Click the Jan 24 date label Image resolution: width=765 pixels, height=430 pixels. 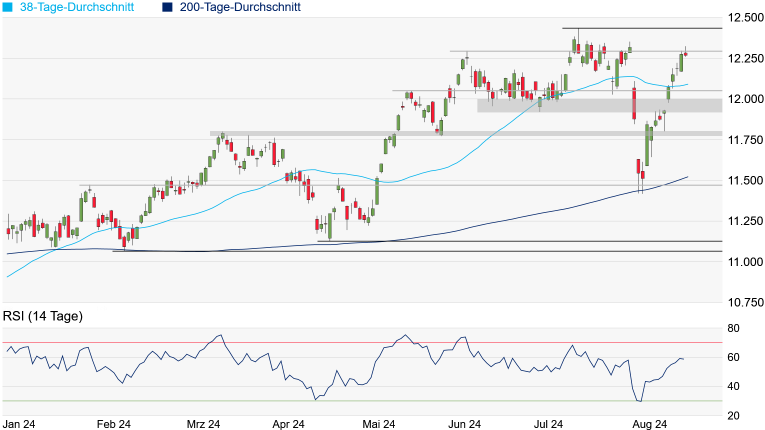pyautogui.click(x=22, y=424)
